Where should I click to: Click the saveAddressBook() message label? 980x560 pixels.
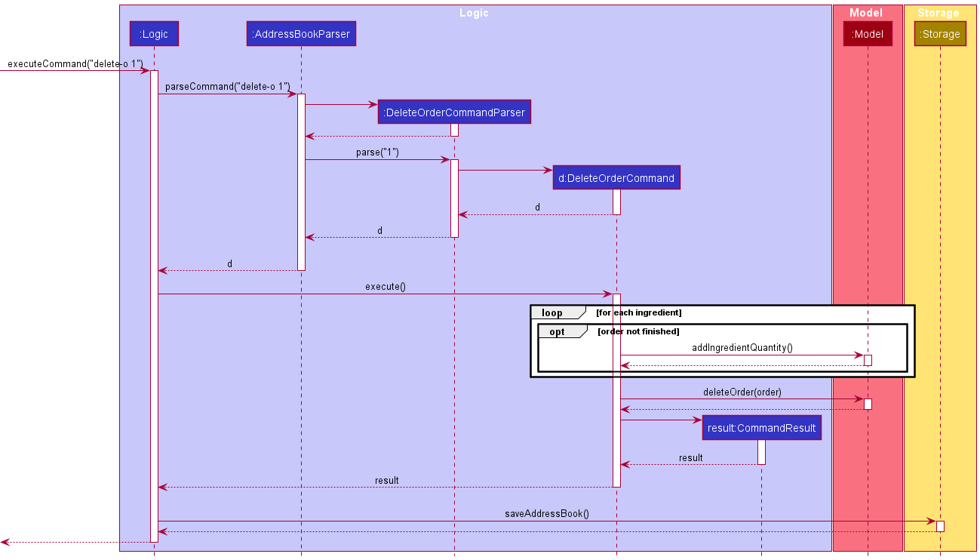547,512
